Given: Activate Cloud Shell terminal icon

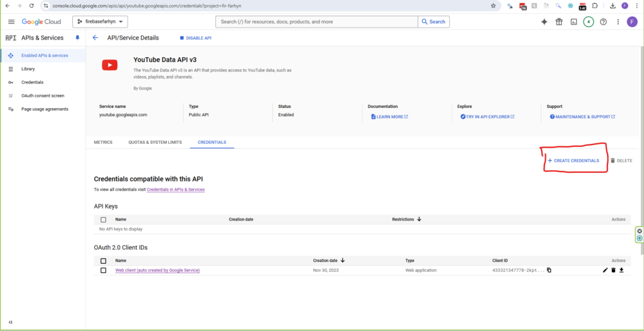Looking at the screenshot, I should pyautogui.click(x=574, y=21).
